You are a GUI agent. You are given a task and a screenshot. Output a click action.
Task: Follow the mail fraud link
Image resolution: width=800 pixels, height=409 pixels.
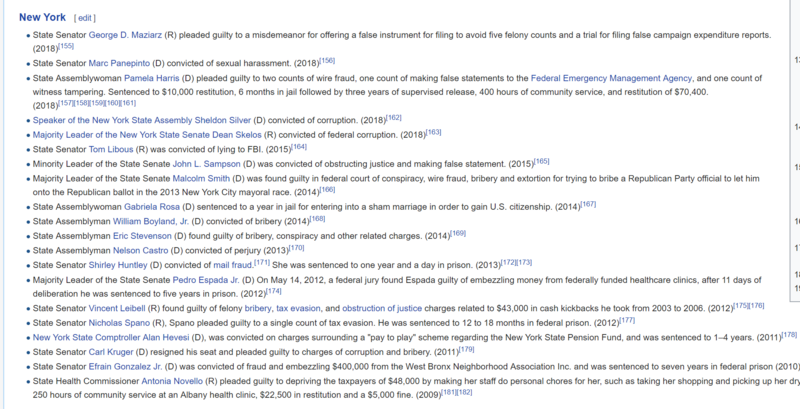coord(233,265)
